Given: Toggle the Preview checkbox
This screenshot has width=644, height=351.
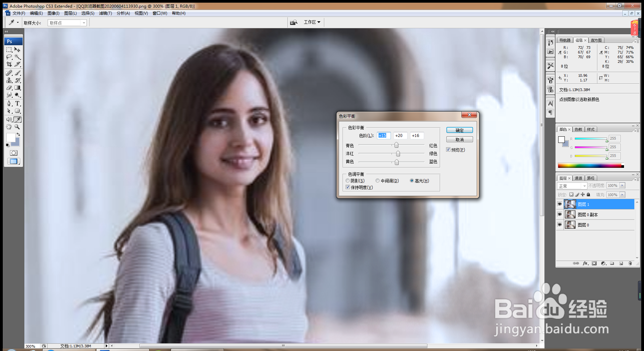Looking at the screenshot, I should [x=448, y=150].
